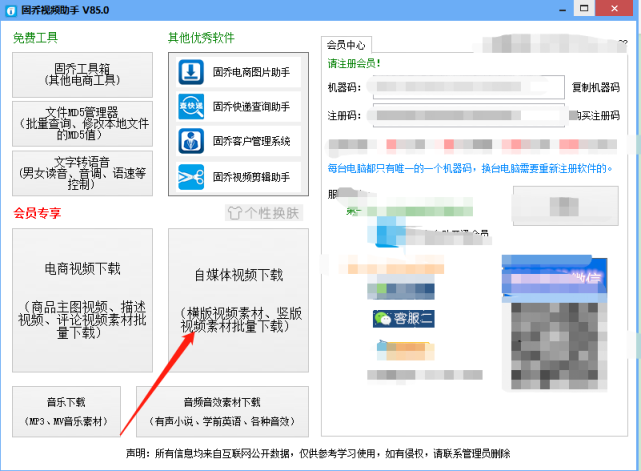
Task: Click the 固乔客户管理系统 person icon
Action: point(191,141)
